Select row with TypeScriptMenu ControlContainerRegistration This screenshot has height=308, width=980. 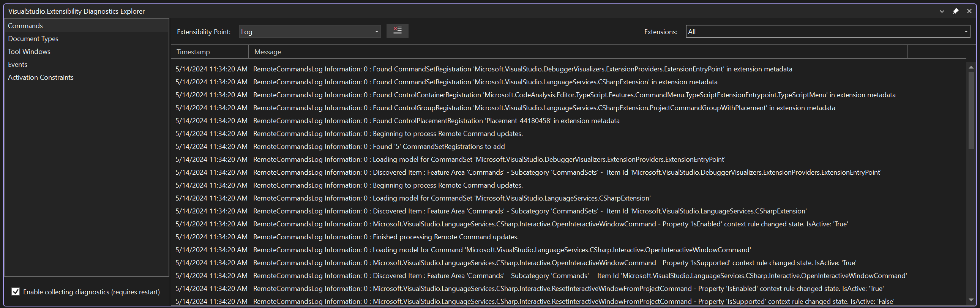tap(568, 95)
